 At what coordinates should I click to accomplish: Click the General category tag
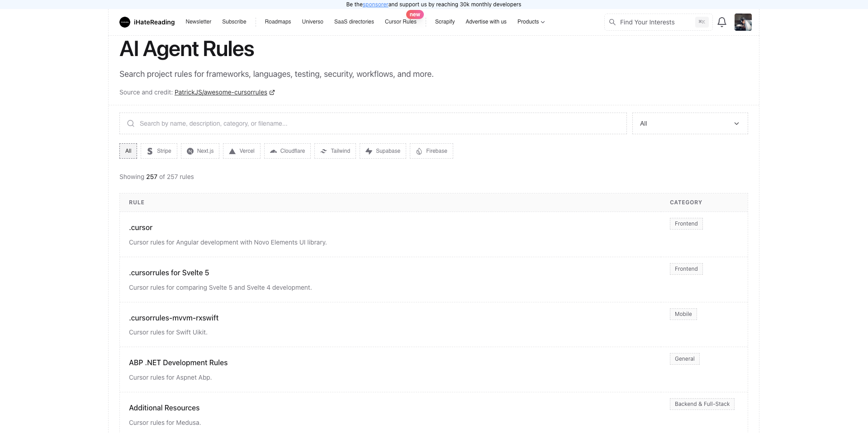point(684,359)
